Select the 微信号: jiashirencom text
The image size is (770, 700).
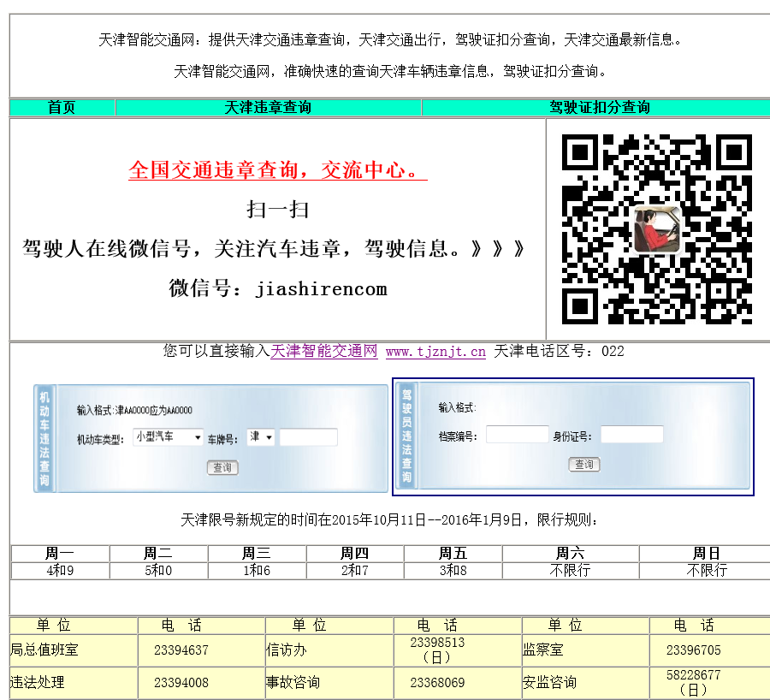click(278, 288)
